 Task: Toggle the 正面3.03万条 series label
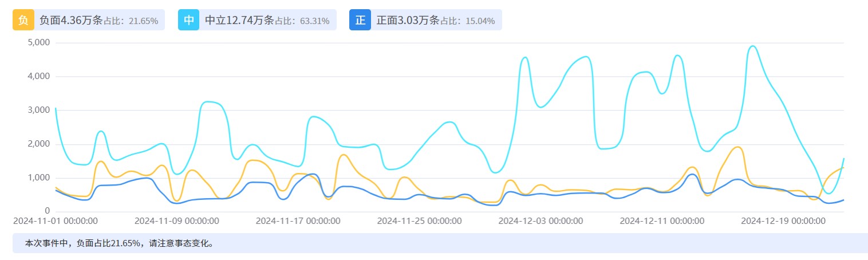click(x=408, y=21)
